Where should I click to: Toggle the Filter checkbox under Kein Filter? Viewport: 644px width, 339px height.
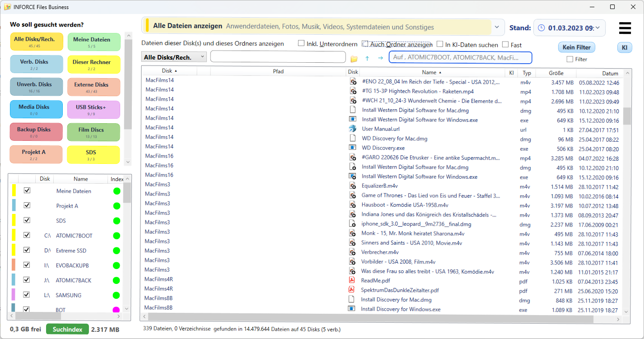(570, 59)
